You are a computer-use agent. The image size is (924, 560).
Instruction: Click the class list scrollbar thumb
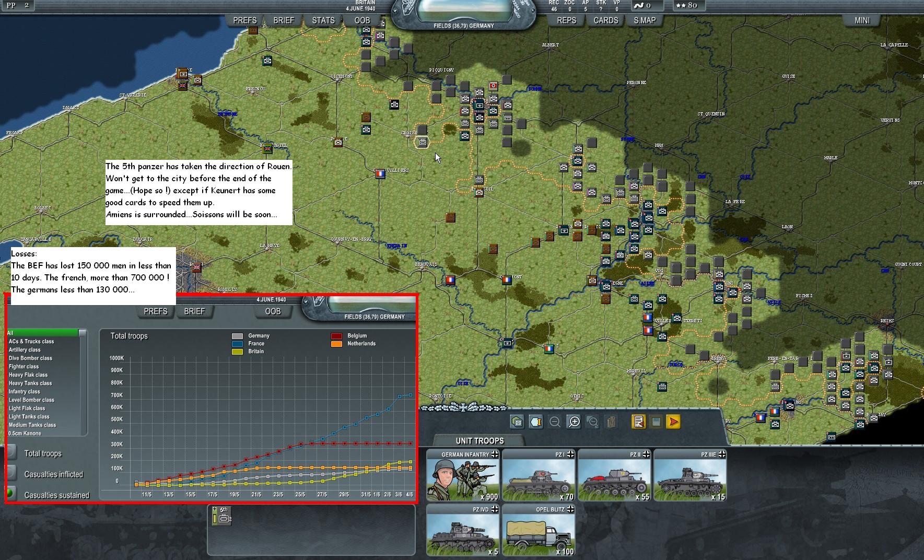pos(83,333)
